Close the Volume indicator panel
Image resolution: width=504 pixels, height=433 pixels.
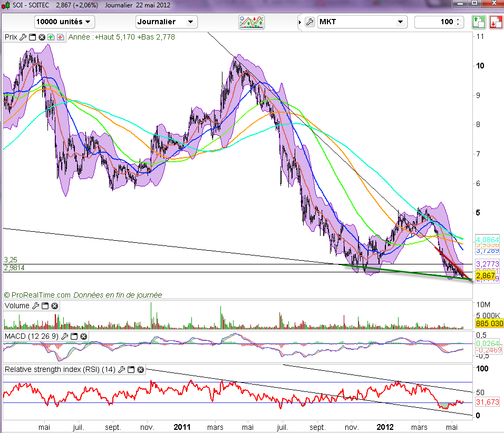(55, 306)
